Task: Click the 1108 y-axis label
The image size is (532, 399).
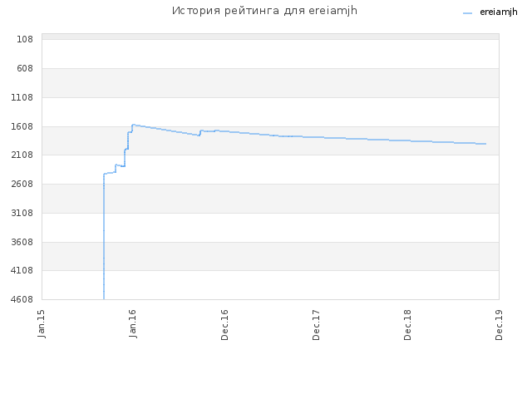Action: click(x=22, y=98)
